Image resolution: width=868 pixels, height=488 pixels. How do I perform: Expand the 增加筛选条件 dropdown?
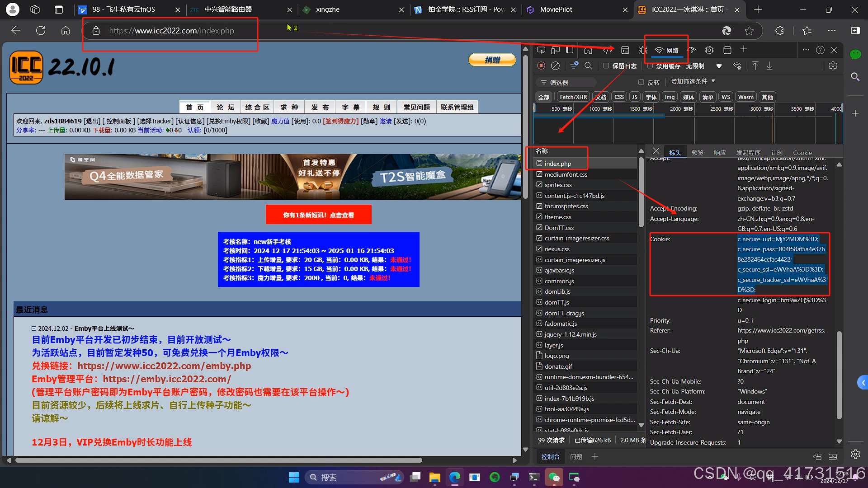coord(693,81)
